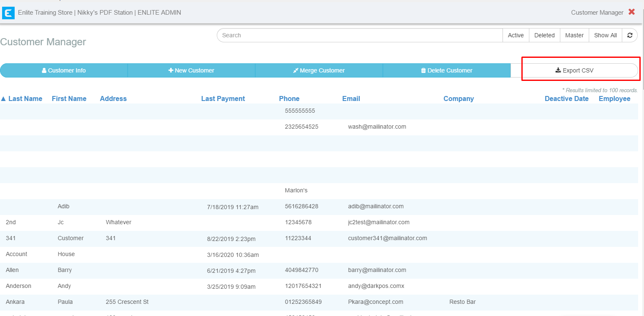The width and height of the screenshot is (644, 316).
Task: Click address Whatever
Action: click(118, 222)
